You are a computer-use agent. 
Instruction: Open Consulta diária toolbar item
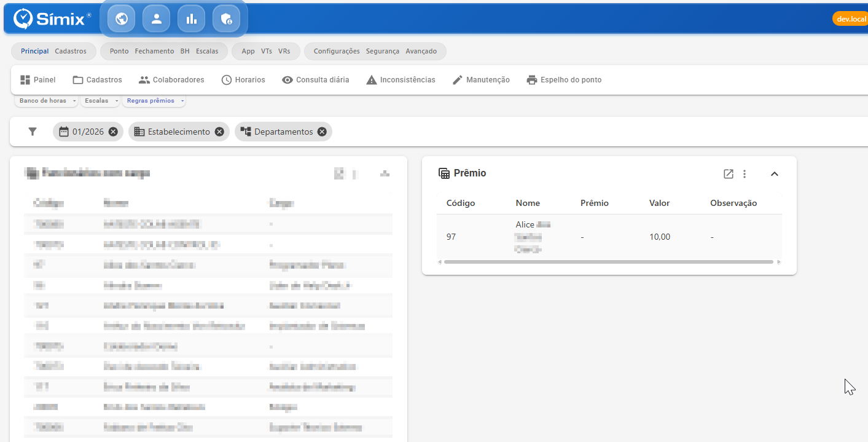[x=315, y=80]
